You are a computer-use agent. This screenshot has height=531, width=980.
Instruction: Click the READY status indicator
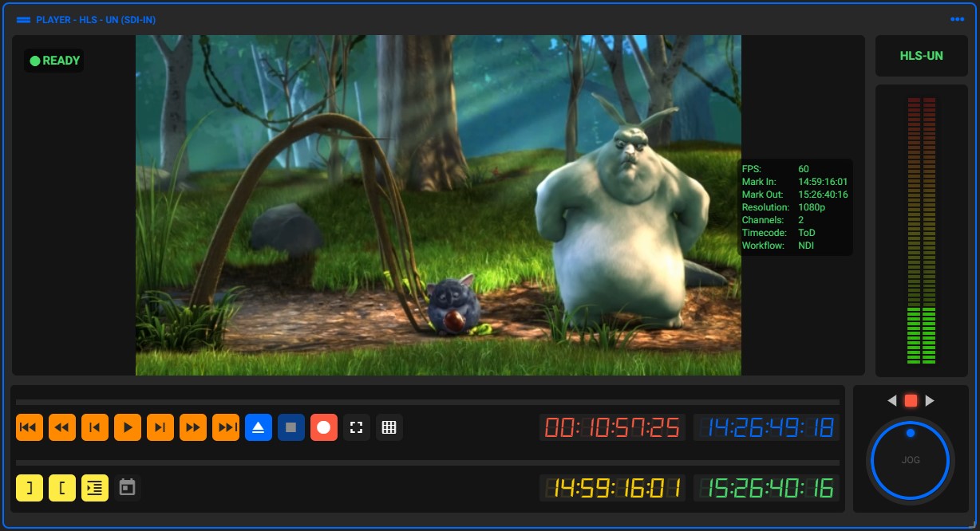point(54,61)
